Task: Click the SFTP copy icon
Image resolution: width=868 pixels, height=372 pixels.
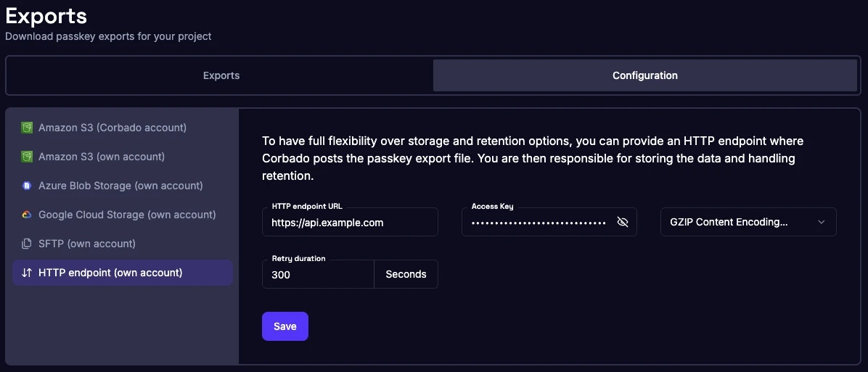Action: coord(27,244)
